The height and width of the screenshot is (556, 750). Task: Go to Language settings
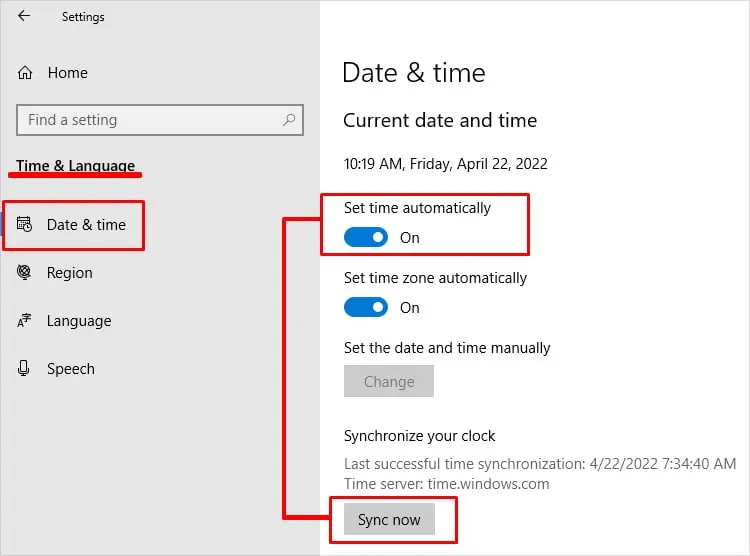(x=79, y=321)
